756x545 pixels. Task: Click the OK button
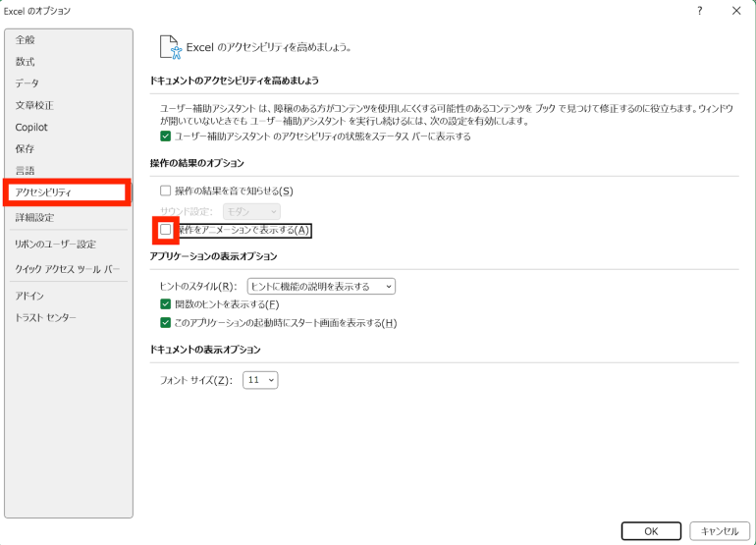click(650, 530)
